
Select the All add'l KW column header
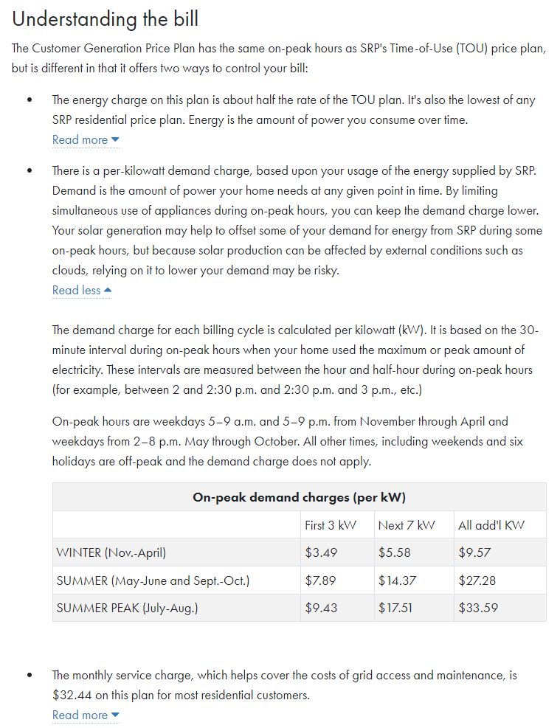(x=491, y=525)
